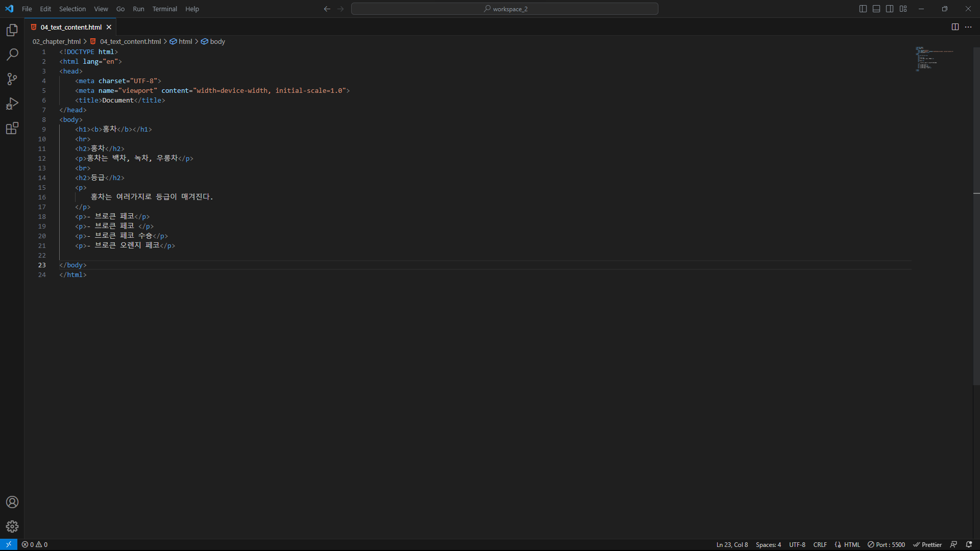Expand the 02_chapter_html breadcrumb folder
This screenshot has width=980, height=551.
tap(57, 41)
